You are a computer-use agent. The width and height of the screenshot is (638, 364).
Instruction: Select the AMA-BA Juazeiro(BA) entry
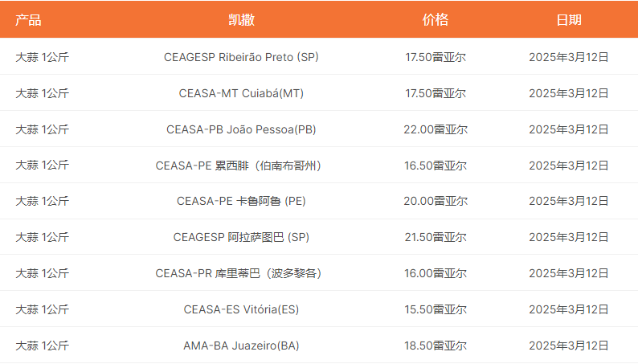[x=241, y=346]
